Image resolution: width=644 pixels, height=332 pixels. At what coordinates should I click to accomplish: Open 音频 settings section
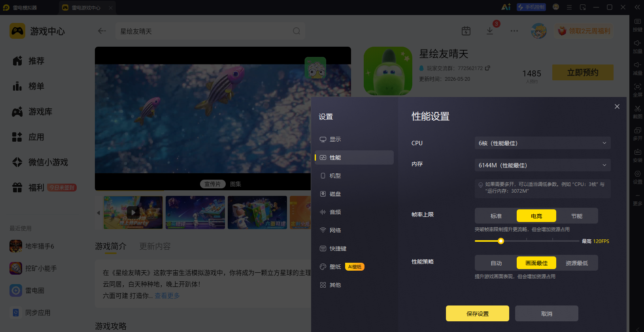pyautogui.click(x=354, y=212)
